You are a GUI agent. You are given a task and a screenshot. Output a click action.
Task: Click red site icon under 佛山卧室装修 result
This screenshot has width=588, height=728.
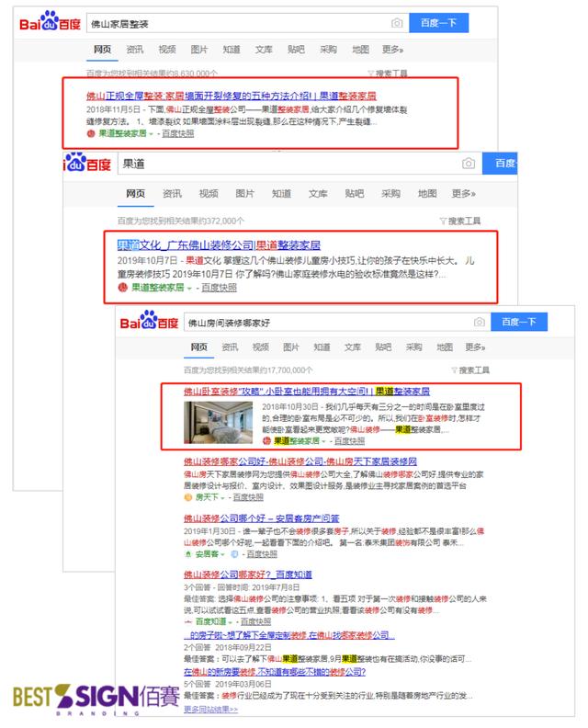[266, 440]
